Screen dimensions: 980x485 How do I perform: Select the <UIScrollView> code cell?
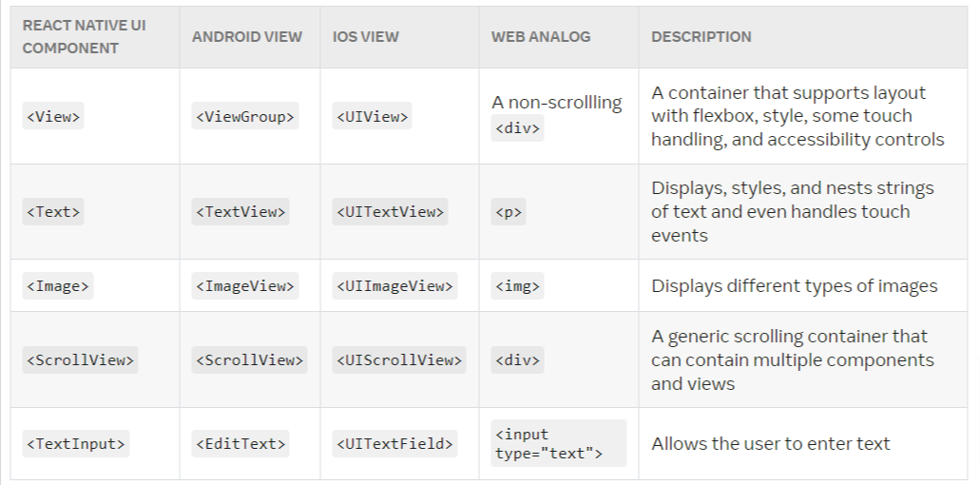pyautogui.click(x=399, y=360)
